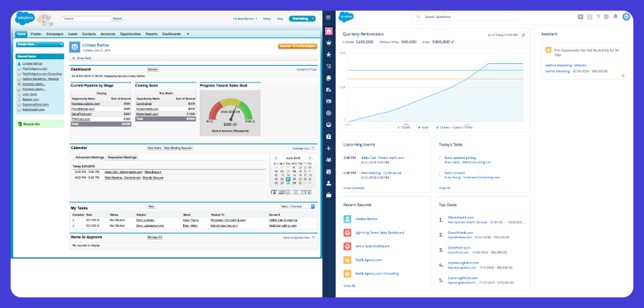Viewport: 644px width, 308px height.
Task: Edit the $300,000 goal with pencil icon
Action: (453, 42)
